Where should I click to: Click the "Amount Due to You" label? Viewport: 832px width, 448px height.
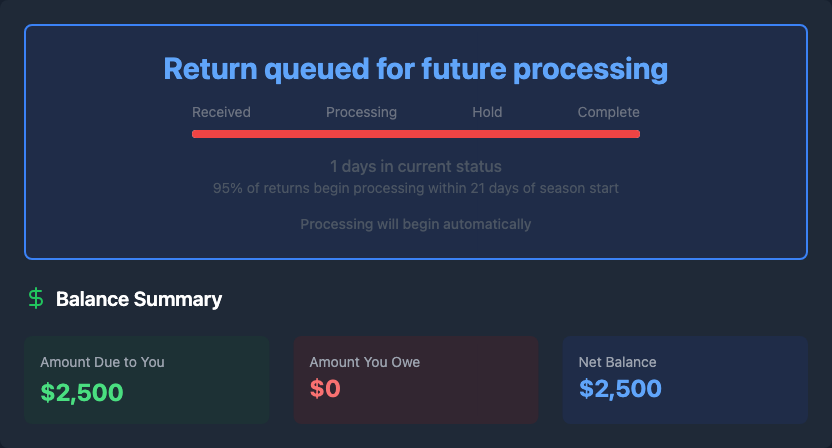pyautogui.click(x=102, y=362)
